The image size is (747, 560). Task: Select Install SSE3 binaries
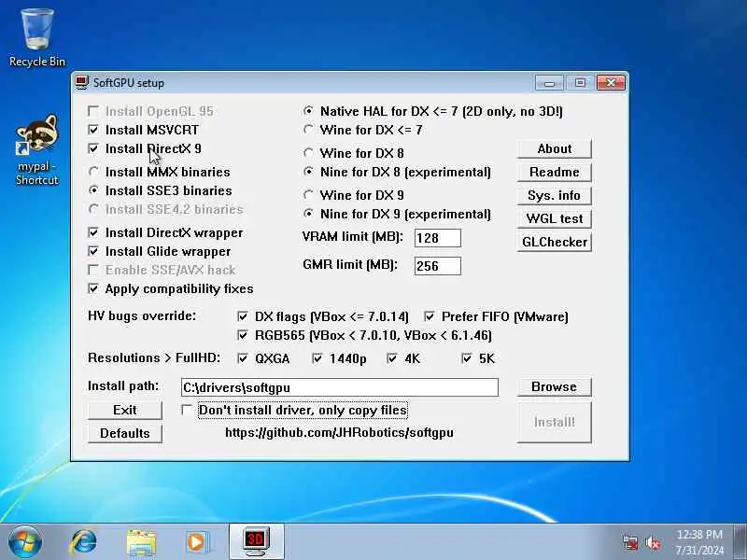[x=93, y=190]
